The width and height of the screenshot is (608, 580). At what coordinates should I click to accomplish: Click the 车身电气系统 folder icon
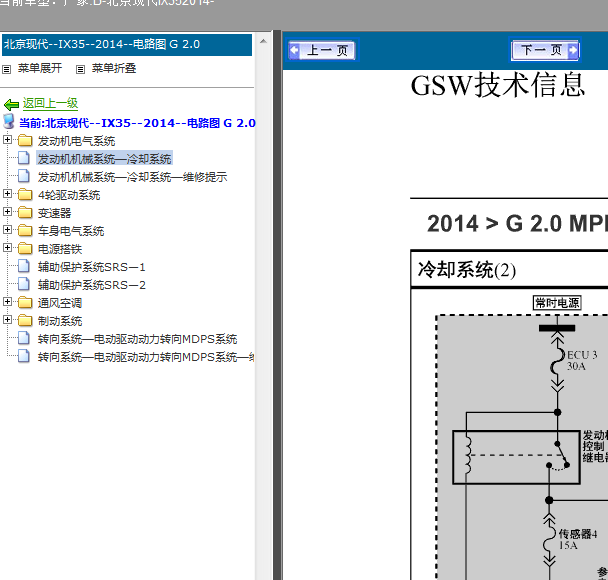click(25, 230)
